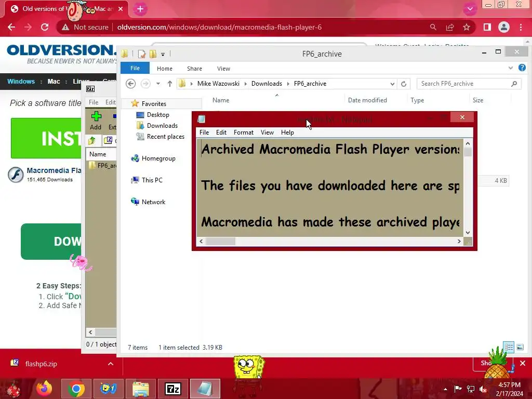Open the Explorer Share tab
532x399 pixels.
click(194, 69)
